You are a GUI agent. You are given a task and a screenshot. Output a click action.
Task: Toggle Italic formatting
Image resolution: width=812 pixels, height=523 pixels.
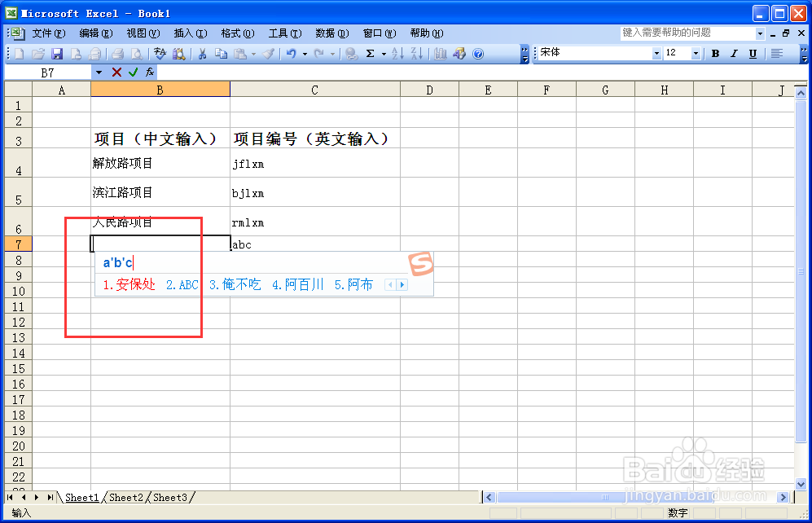pyautogui.click(x=734, y=53)
